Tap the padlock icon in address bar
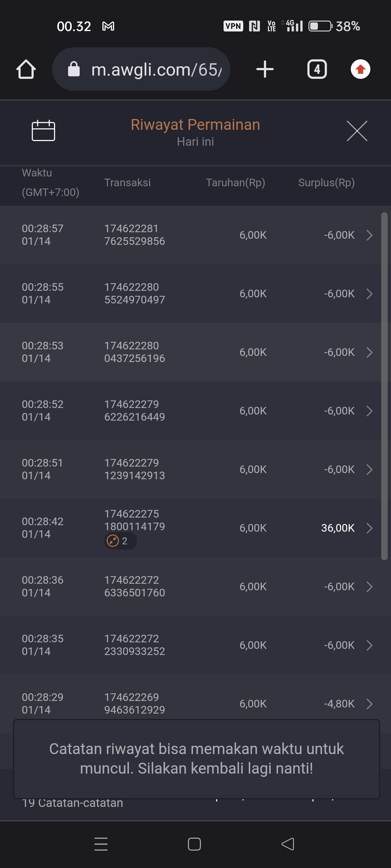 74,69
